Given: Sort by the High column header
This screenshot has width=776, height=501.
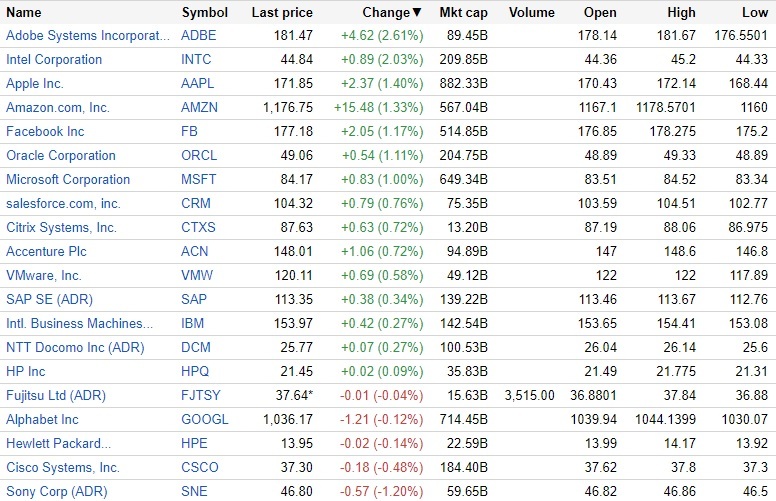Looking at the screenshot, I should click(680, 13).
